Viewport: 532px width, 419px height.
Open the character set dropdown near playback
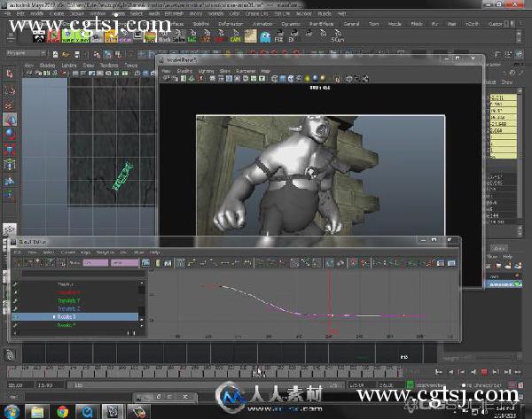click(x=483, y=385)
